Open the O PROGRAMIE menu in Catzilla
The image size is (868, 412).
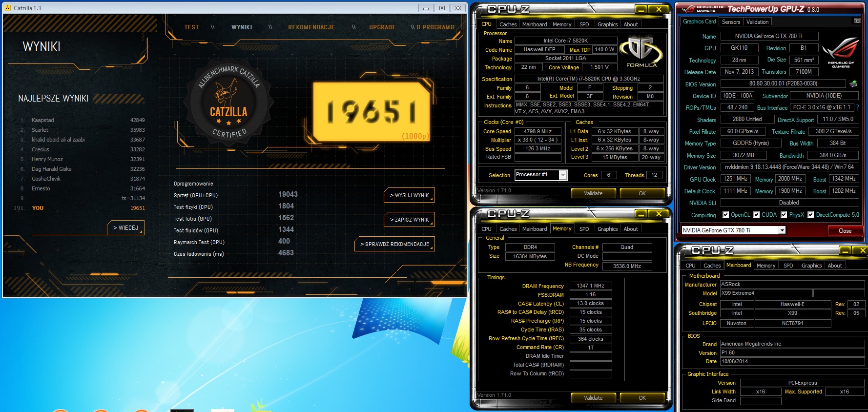coord(436,27)
